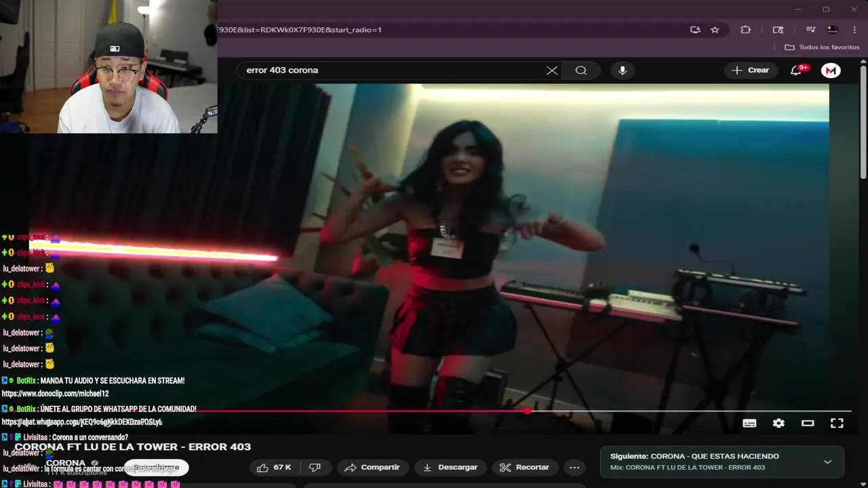Image resolution: width=868 pixels, height=488 pixels.
Task: Expand the Siguiente mix playlist chevron
Action: click(827, 462)
